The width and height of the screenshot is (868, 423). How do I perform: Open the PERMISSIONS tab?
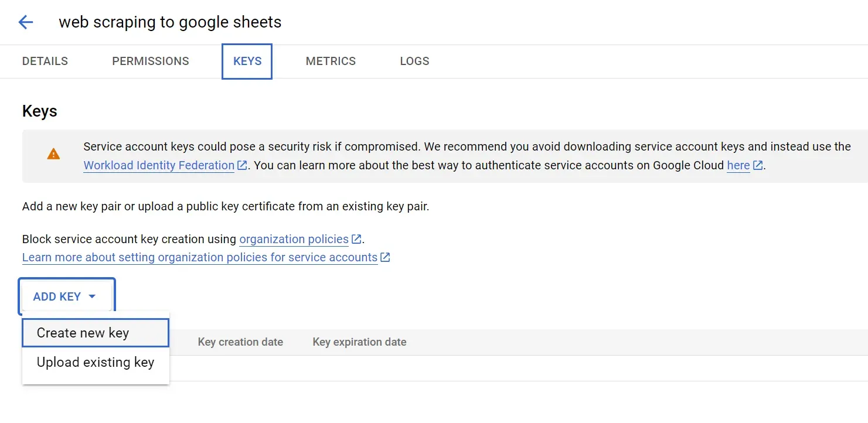[151, 61]
